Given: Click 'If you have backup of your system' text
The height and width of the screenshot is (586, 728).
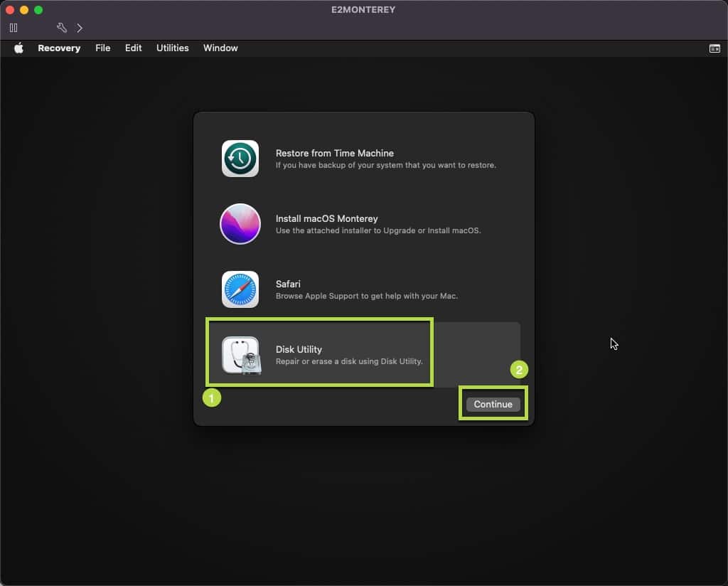Looking at the screenshot, I should tap(385, 165).
